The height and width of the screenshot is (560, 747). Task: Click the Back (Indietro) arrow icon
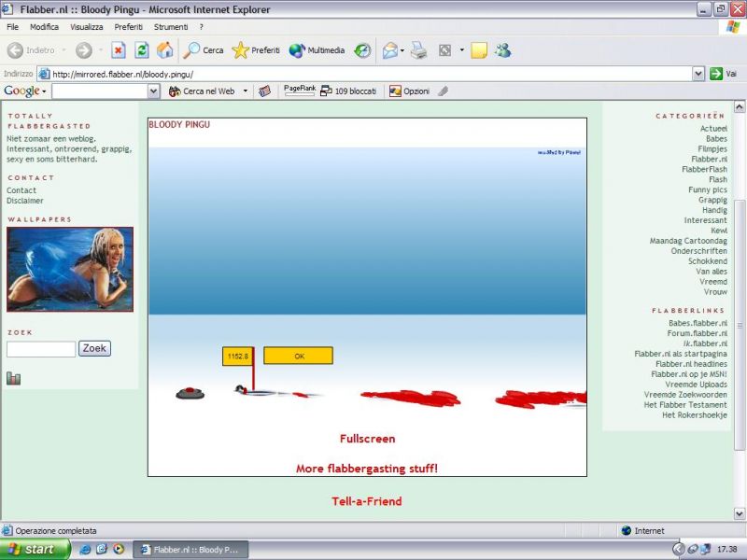pyautogui.click(x=15, y=50)
